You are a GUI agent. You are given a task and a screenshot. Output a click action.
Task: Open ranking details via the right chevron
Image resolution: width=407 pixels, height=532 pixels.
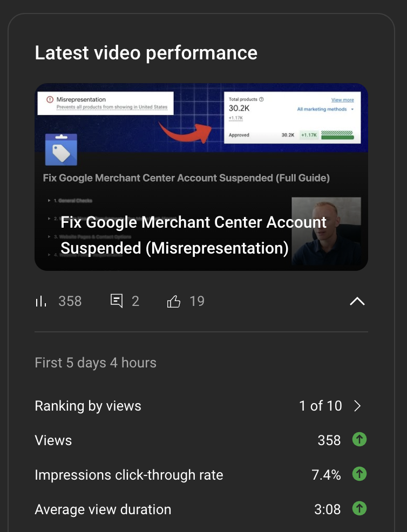click(357, 406)
